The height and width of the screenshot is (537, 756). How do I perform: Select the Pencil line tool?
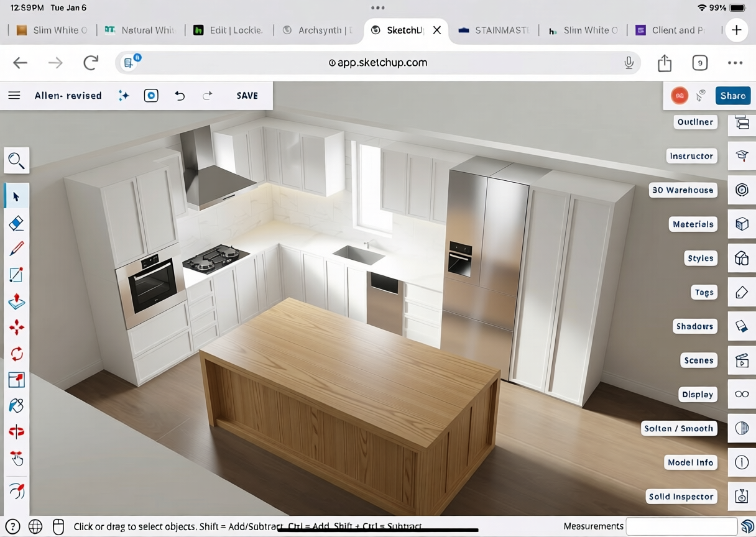[x=17, y=249]
